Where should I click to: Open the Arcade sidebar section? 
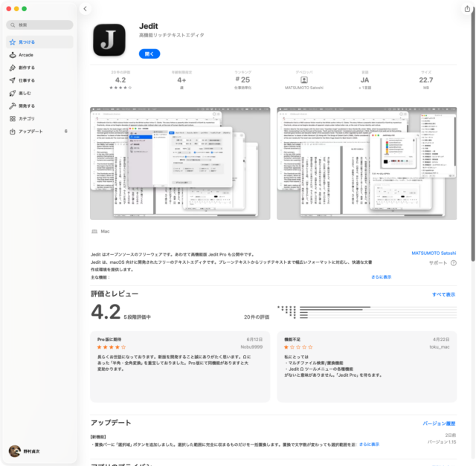(x=39, y=55)
